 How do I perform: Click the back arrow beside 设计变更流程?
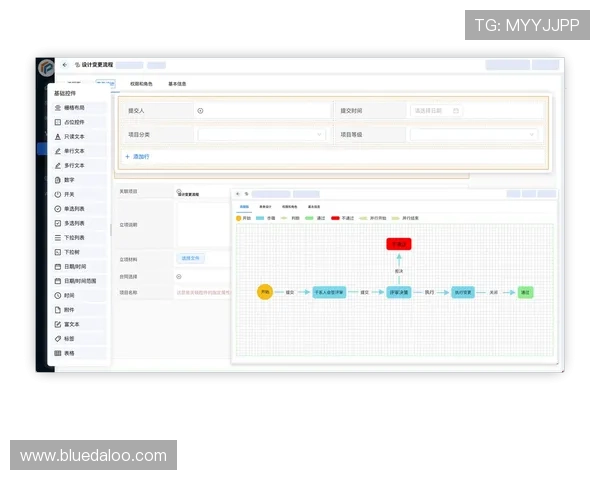[65, 64]
